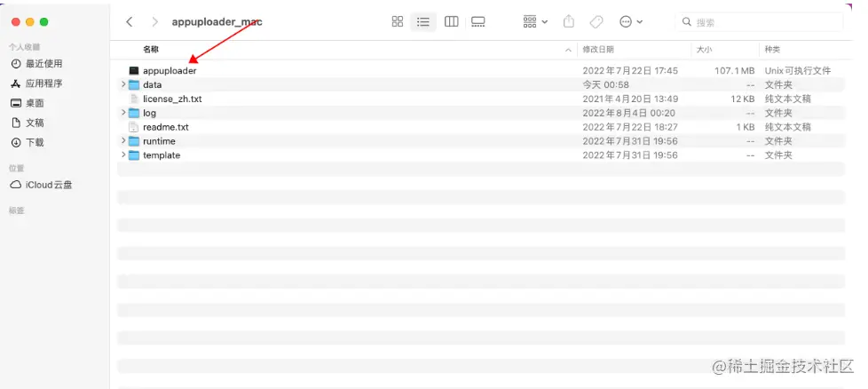Image resolution: width=868 pixels, height=389 pixels.
Task: Click the documents icon in sidebar
Action: click(x=16, y=123)
